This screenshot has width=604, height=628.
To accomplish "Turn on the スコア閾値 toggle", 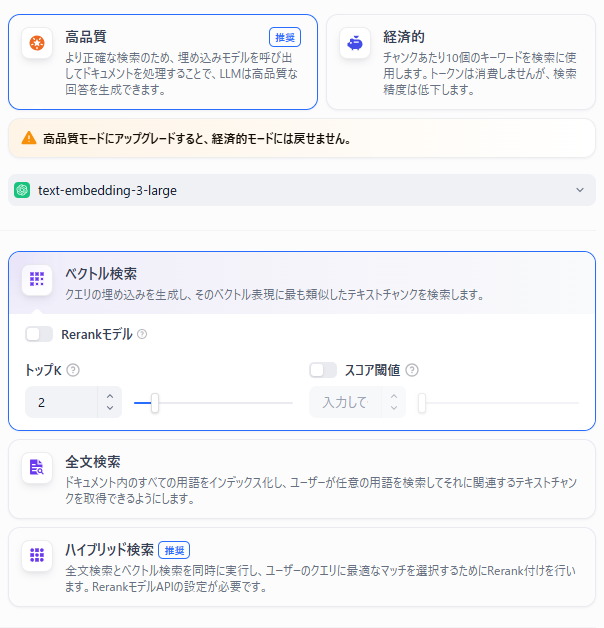I will pyautogui.click(x=323, y=370).
